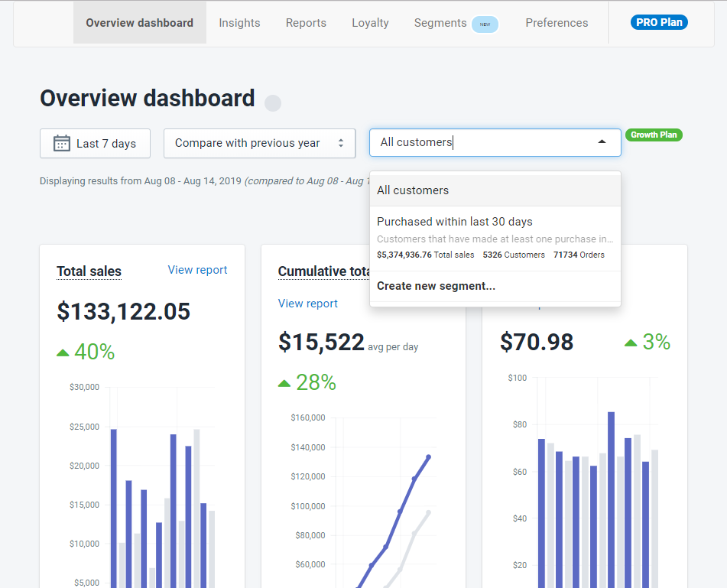Click the Total sales card title
This screenshot has width=727, height=588.
pyautogui.click(x=89, y=271)
